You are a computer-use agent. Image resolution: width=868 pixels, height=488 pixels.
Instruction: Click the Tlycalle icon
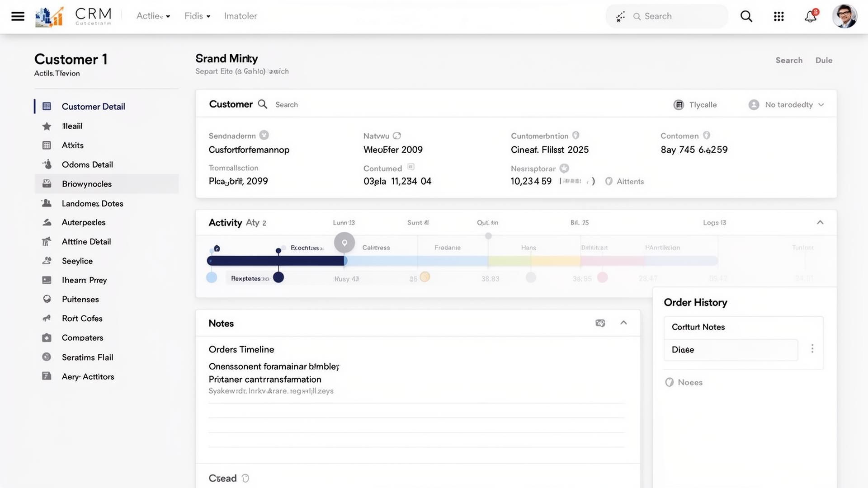[x=679, y=105]
